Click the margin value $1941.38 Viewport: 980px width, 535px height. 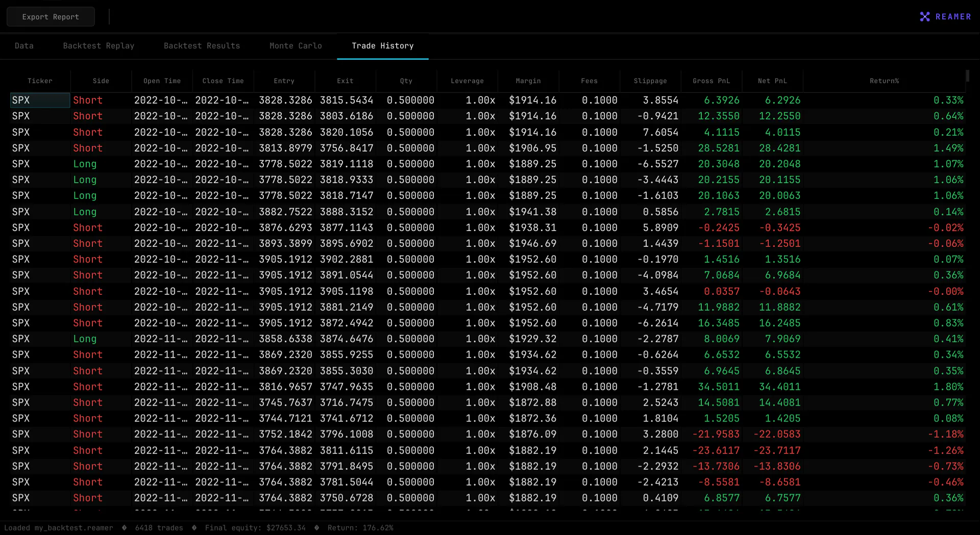click(532, 212)
